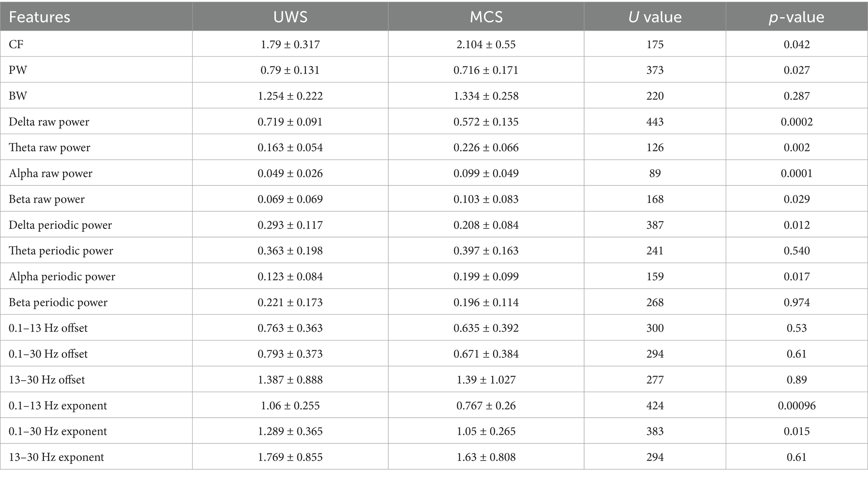Click the UWS column header
868x477 pixels.
coord(290,17)
